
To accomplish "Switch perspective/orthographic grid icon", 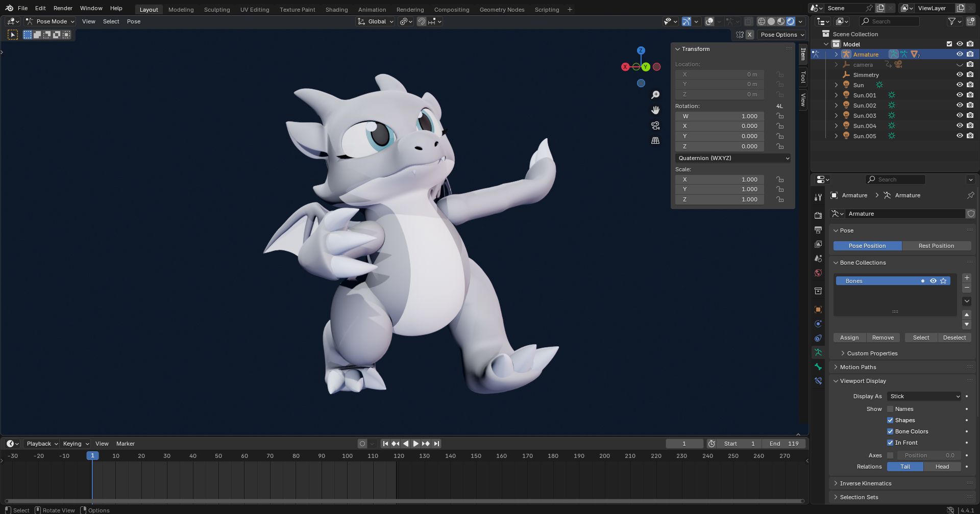I will coord(655,141).
